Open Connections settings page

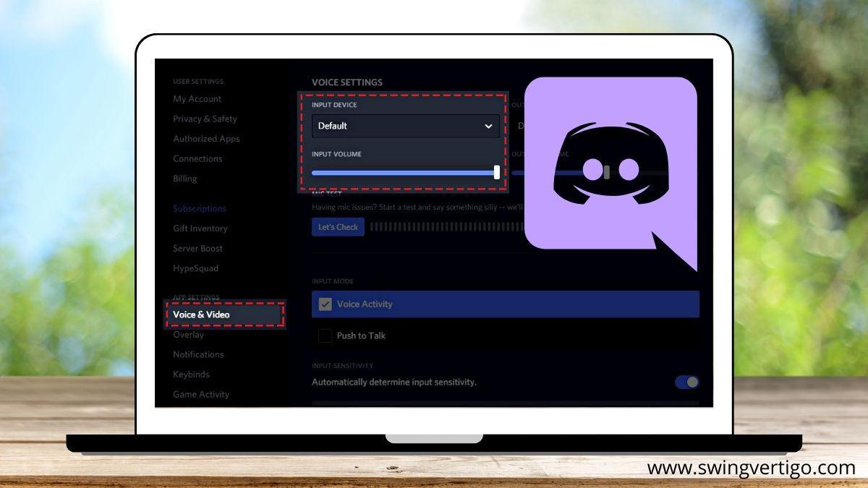(x=197, y=158)
